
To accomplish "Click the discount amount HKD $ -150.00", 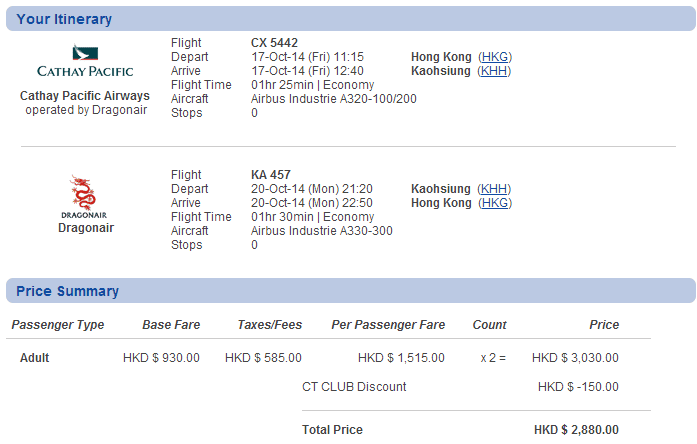I will point(578,387).
